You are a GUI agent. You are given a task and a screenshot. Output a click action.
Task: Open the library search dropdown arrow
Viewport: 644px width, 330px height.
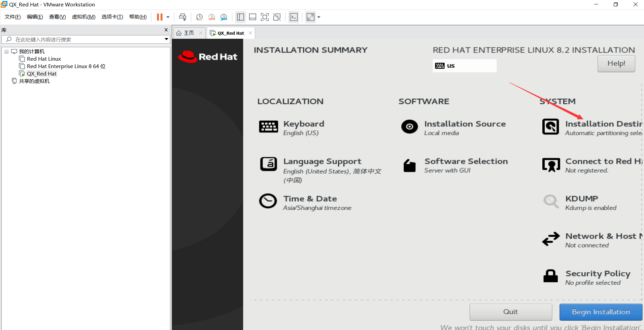(x=166, y=39)
